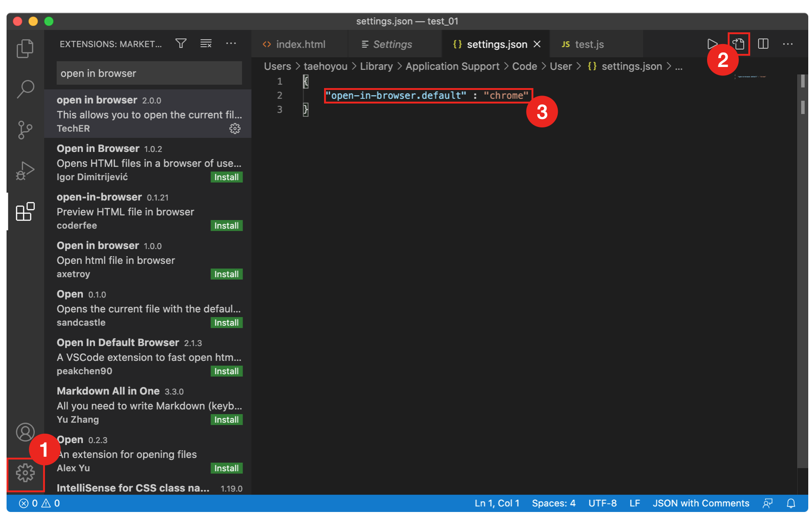The image size is (812, 519).
Task: Filter extensions with the funnel icon
Action: tap(181, 44)
